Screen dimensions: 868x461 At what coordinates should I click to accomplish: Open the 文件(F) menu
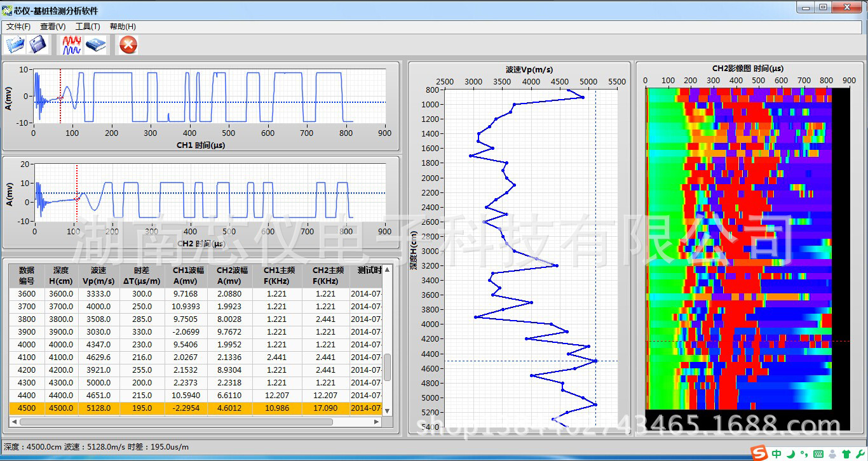(18, 27)
